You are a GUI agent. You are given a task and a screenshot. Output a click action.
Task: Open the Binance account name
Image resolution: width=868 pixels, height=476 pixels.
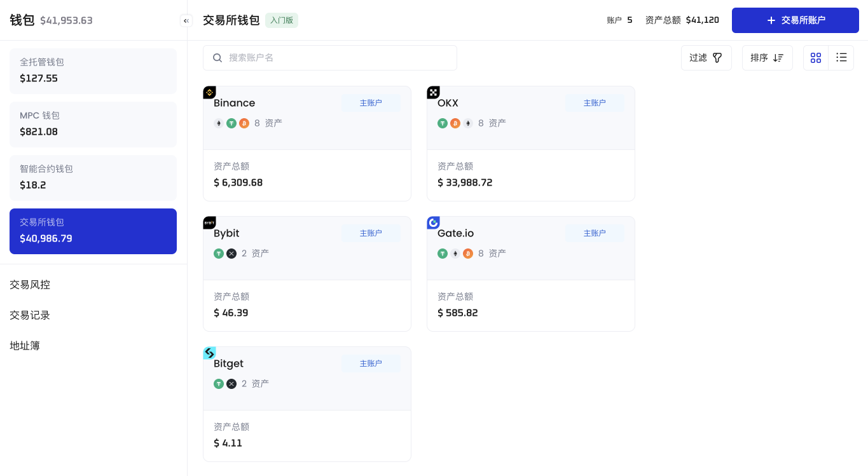[x=234, y=103]
